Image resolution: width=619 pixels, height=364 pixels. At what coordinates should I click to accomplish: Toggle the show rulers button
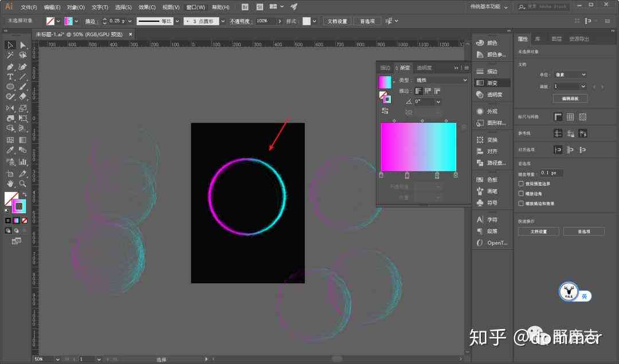tap(558, 117)
